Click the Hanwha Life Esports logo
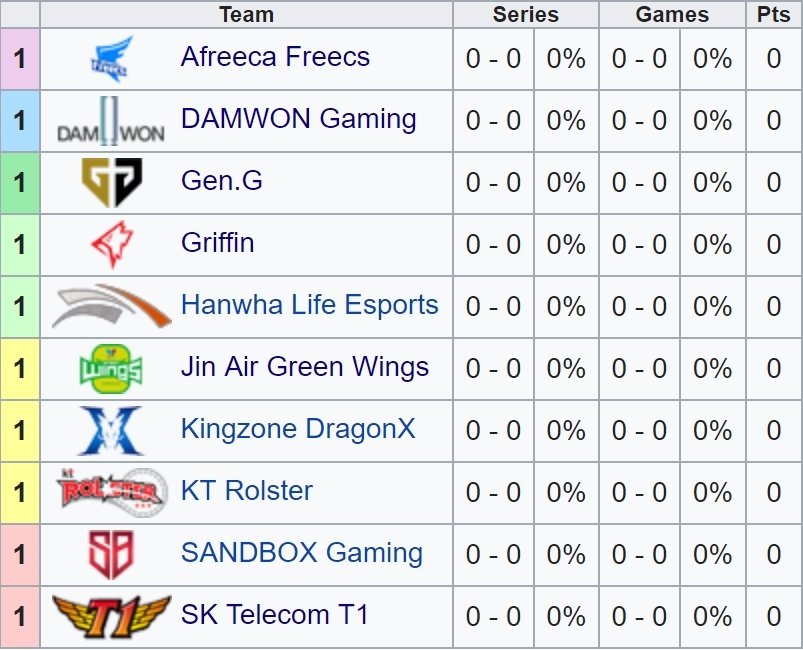The width and height of the screenshot is (803, 650). pyautogui.click(x=112, y=306)
